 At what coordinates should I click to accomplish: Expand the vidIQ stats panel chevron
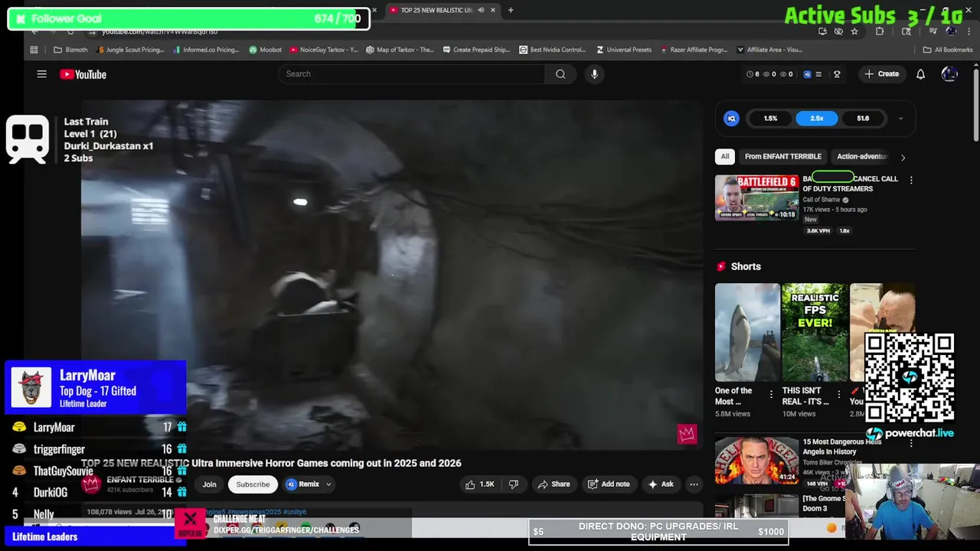coord(900,119)
